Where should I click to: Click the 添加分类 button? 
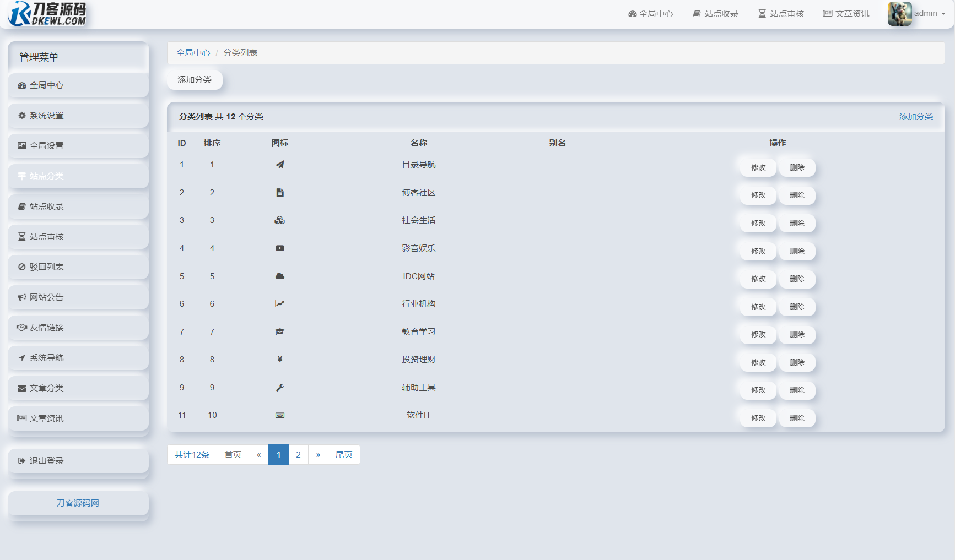click(x=194, y=79)
